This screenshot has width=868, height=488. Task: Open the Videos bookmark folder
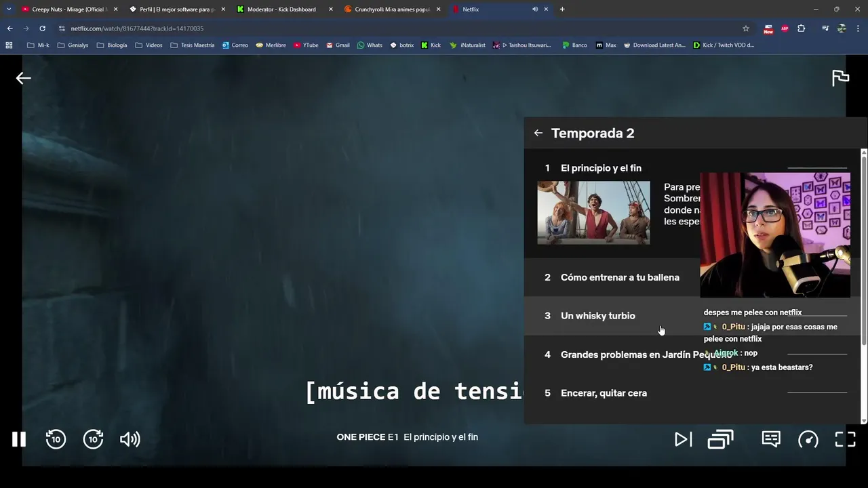(149, 45)
